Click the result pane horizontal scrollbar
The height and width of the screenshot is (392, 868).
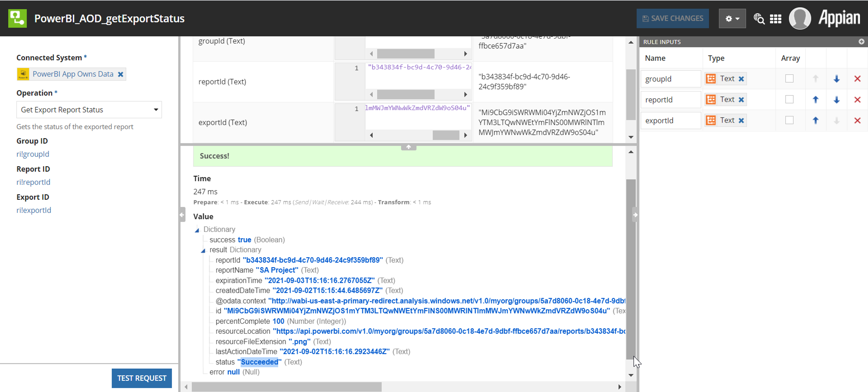pyautogui.click(x=286, y=387)
